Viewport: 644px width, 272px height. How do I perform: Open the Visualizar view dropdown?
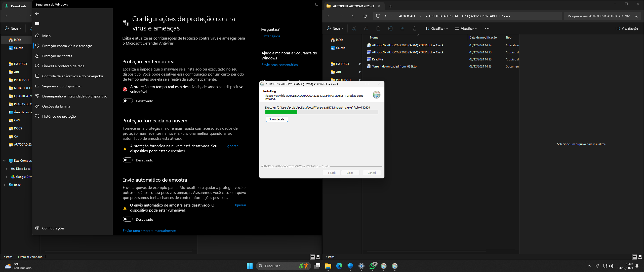(x=466, y=28)
